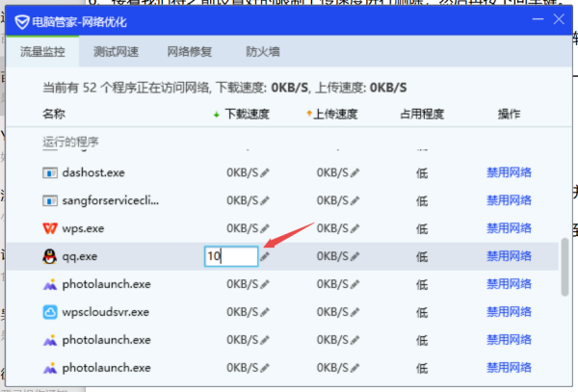
Task: Click wps.exe upload value 0KB/S
Action: coord(332,228)
